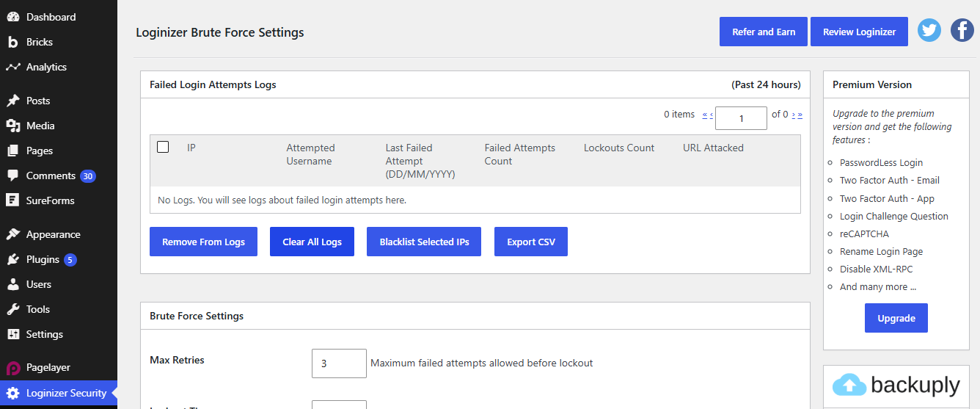Click the Settings sliders icon
Viewport: 980px width, 409px height.
12,334
